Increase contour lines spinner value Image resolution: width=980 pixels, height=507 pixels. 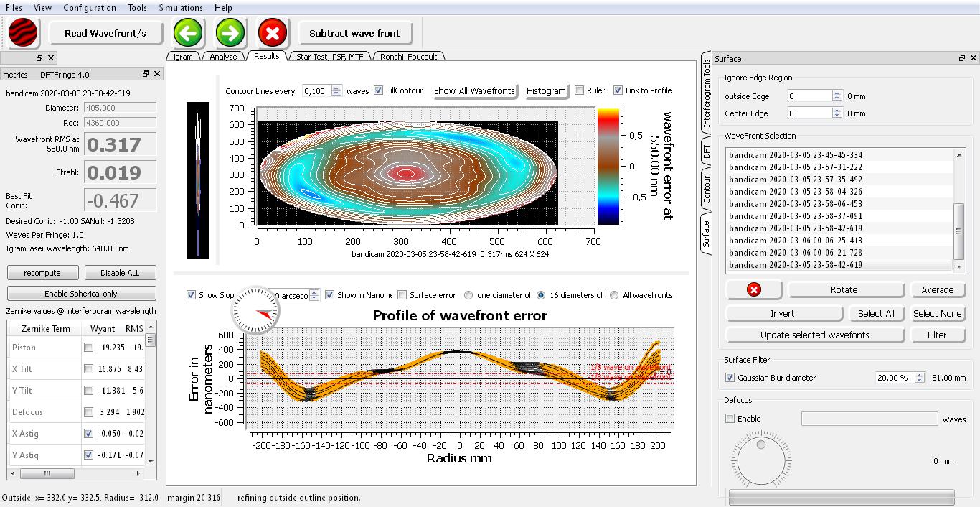tap(336, 88)
